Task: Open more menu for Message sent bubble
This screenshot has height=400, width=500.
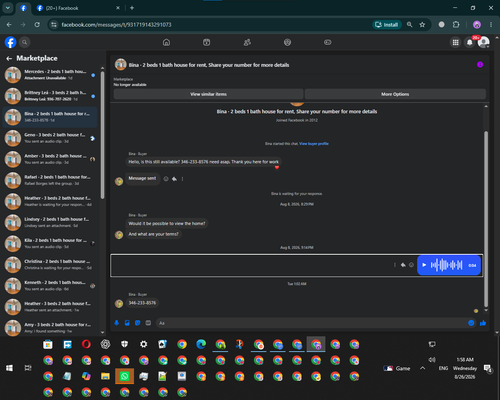Action: 182,179
